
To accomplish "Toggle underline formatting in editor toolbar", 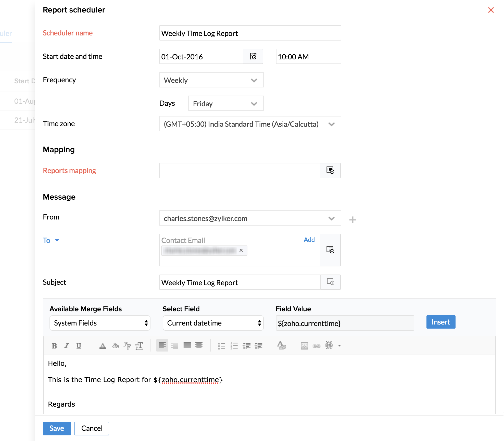I will [x=79, y=346].
